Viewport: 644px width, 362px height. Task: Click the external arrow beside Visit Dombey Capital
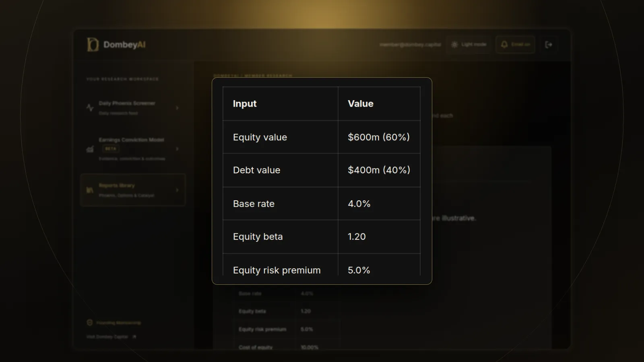click(x=134, y=337)
